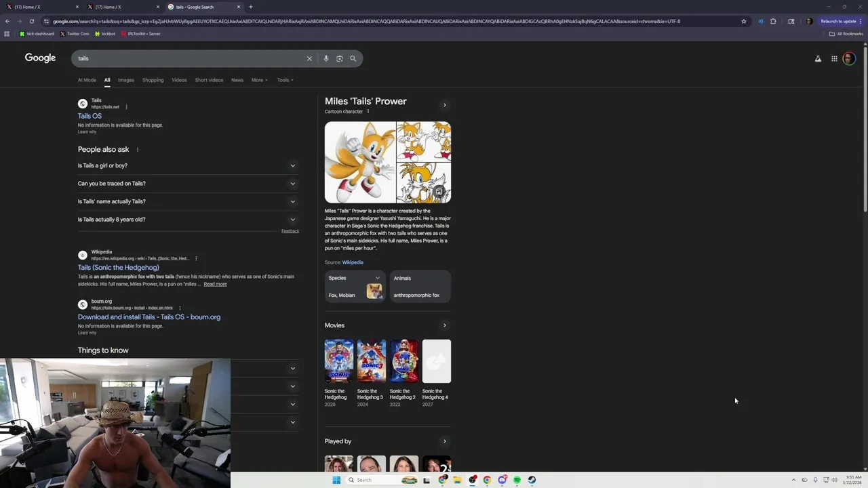Open the Google account avatar
Viewport: 868px width, 488px height.
[x=848, y=59]
